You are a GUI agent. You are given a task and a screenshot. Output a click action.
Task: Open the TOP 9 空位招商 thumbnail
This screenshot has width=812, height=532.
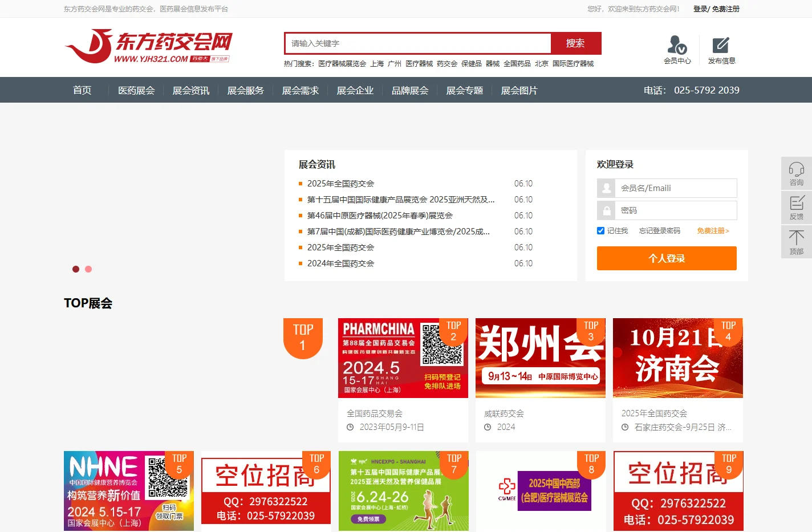point(679,491)
